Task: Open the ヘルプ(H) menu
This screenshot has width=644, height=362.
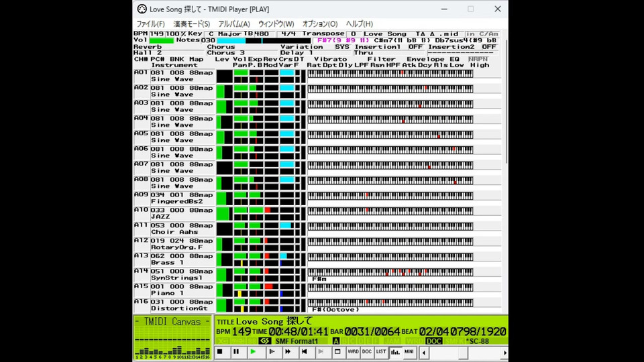Action: pos(360,24)
